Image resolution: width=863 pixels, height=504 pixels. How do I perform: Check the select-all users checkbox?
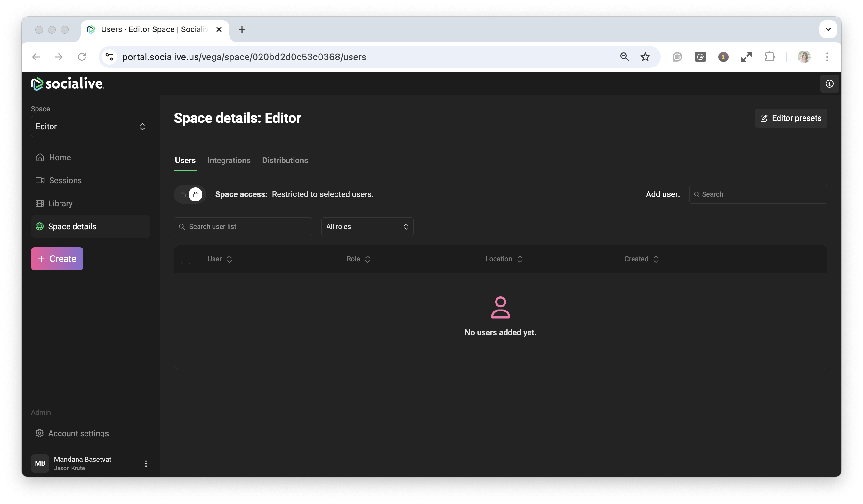click(186, 259)
